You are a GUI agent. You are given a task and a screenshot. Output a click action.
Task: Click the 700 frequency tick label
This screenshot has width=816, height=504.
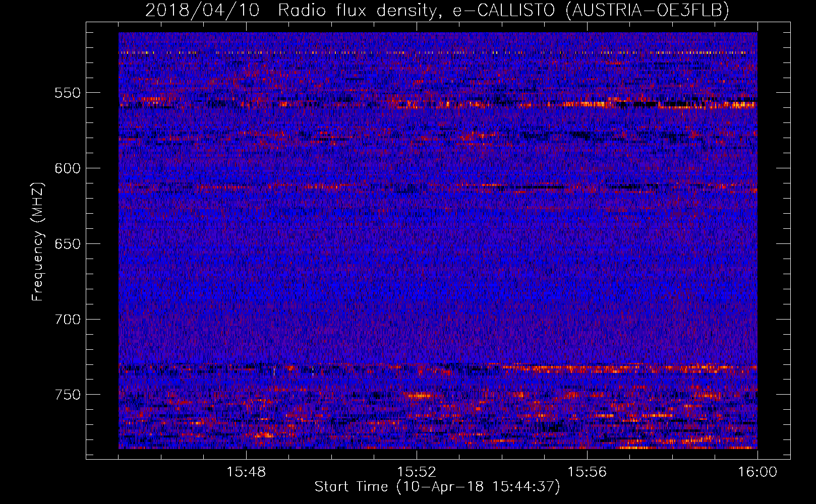click(x=68, y=320)
